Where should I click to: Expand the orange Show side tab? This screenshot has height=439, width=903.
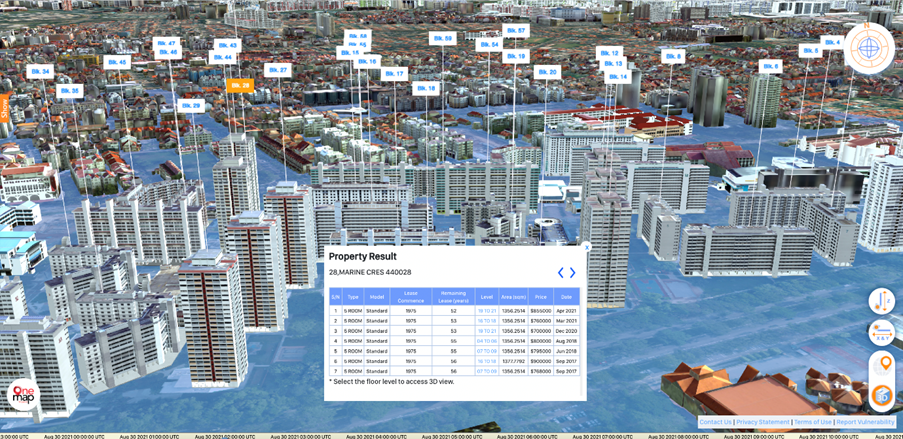[5, 108]
